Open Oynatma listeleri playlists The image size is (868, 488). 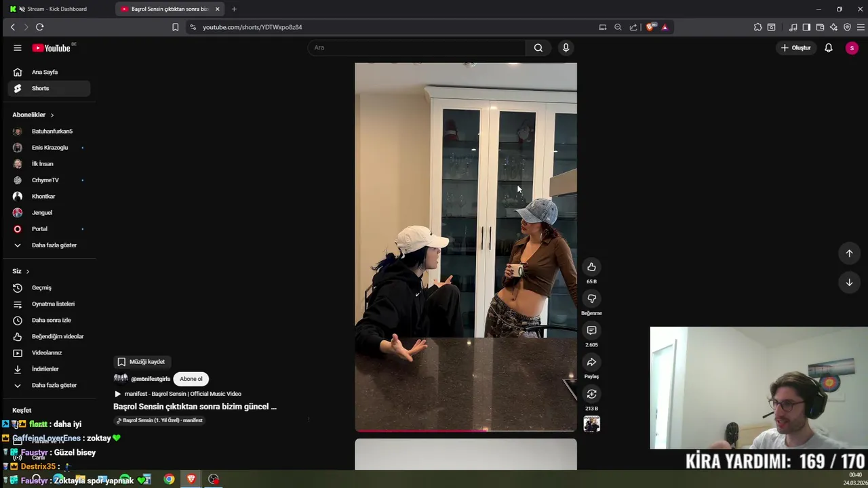pyautogui.click(x=49, y=304)
